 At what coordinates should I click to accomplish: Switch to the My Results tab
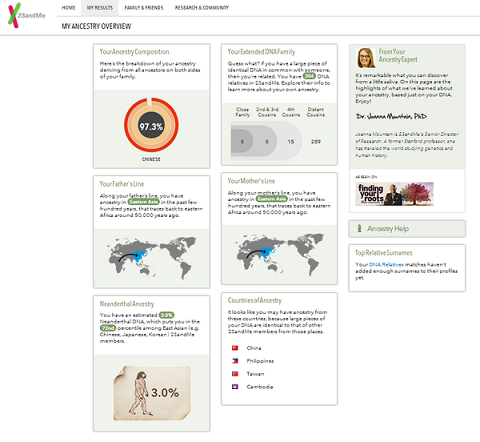(x=100, y=8)
